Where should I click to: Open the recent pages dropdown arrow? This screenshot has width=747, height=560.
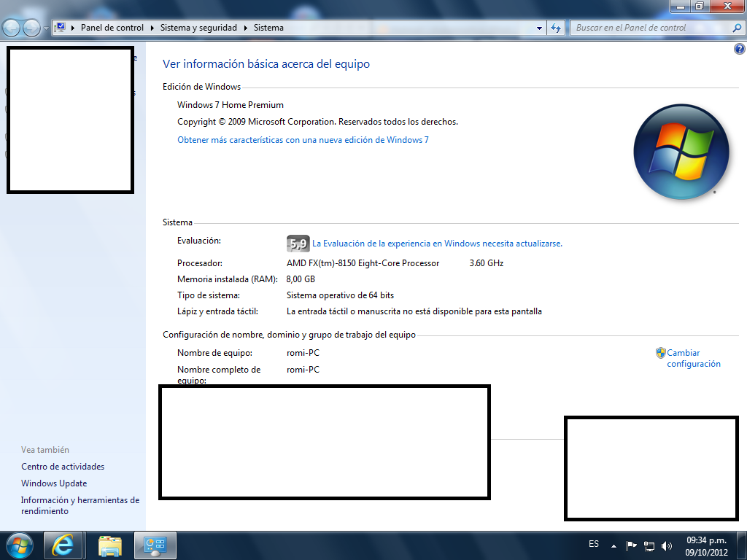[46, 28]
